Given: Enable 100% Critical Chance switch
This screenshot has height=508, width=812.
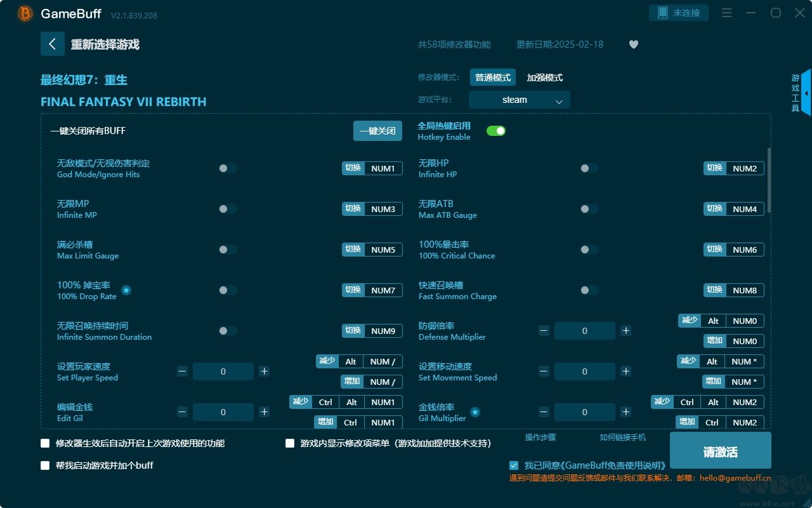Looking at the screenshot, I should coord(589,250).
